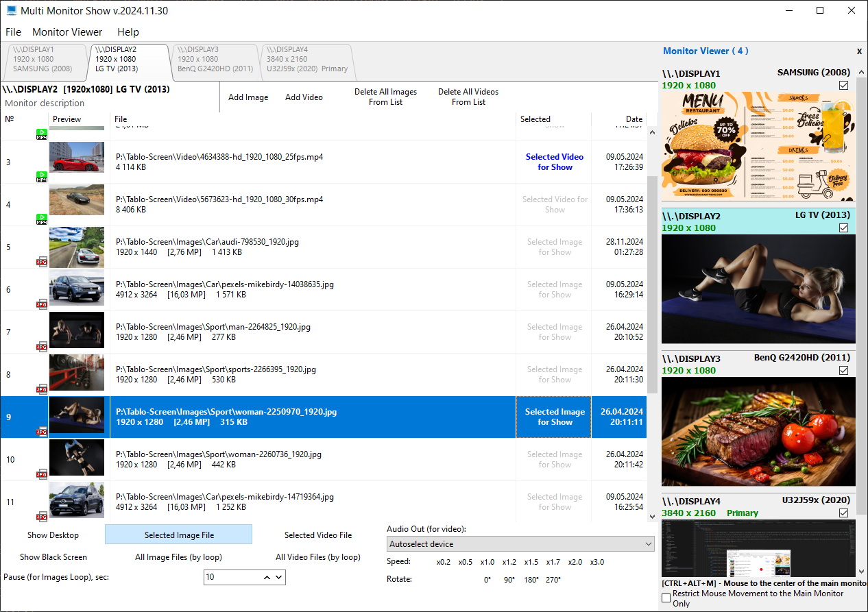Click the MP4 file type icon in row 3
868x612 pixels.
[42, 177]
